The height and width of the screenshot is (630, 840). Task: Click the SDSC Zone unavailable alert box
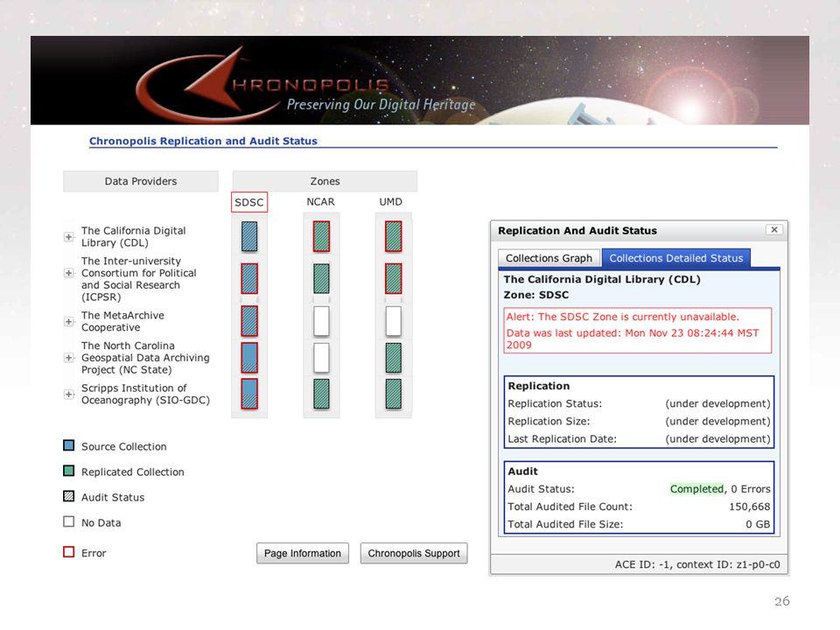tap(638, 331)
